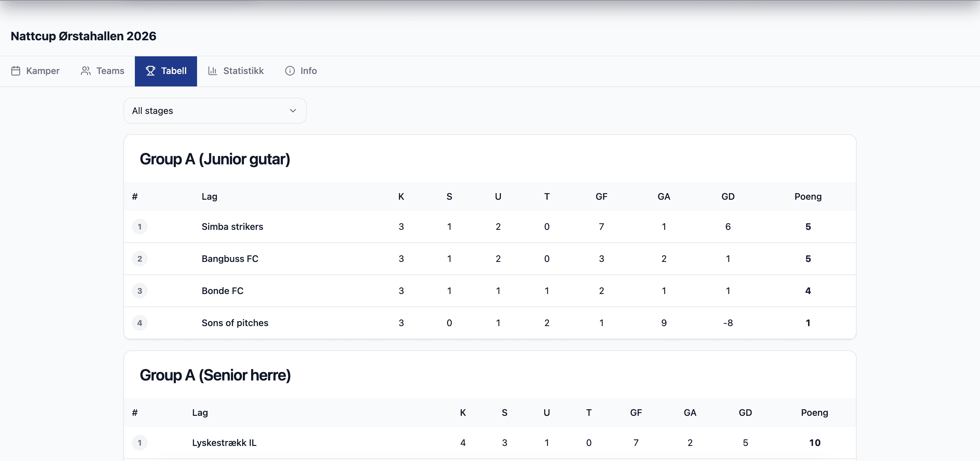Open the Teams tab
The height and width of the screenshot is (461, 980).
(x=110, y=71)
